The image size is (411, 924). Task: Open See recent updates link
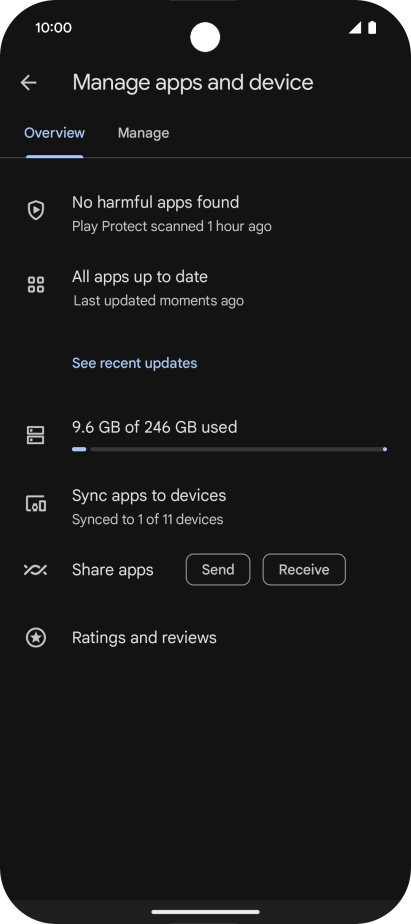point(134,363)
